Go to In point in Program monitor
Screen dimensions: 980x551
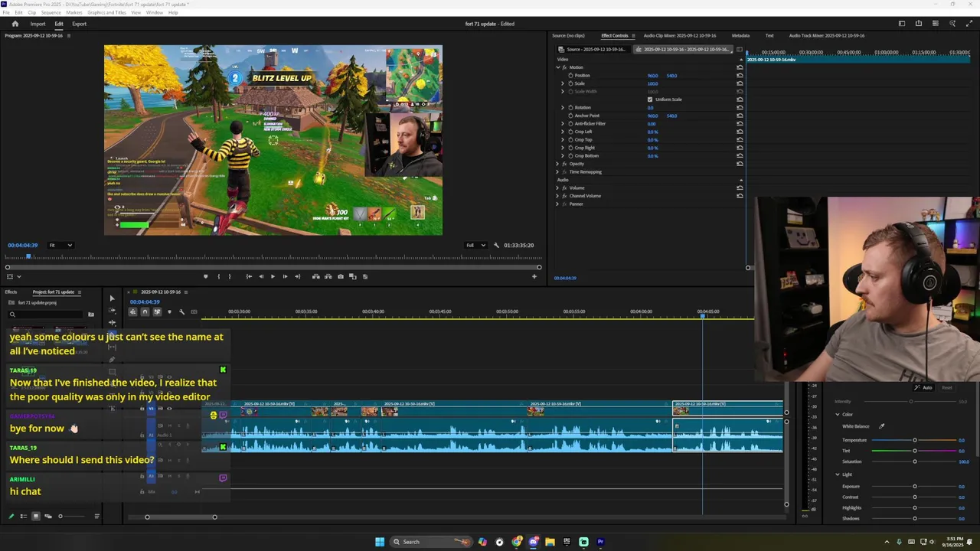coord(249,276)
